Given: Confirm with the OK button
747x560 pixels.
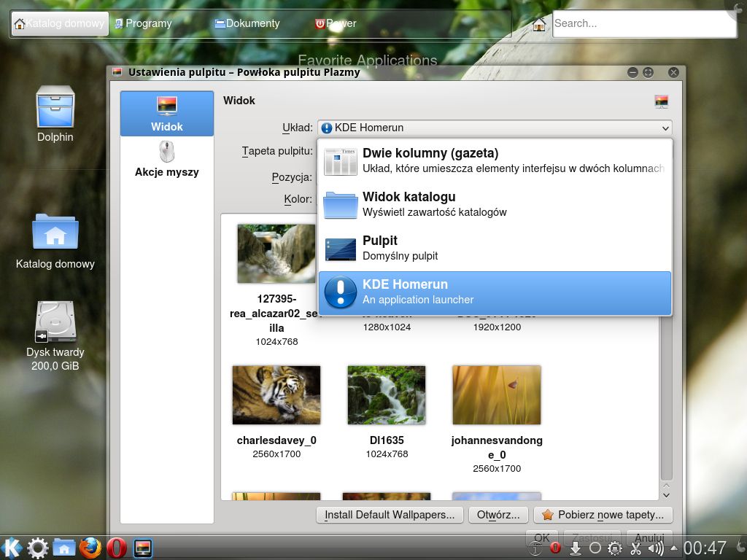Looking at the screenshot, I should (x=542, y=537).
